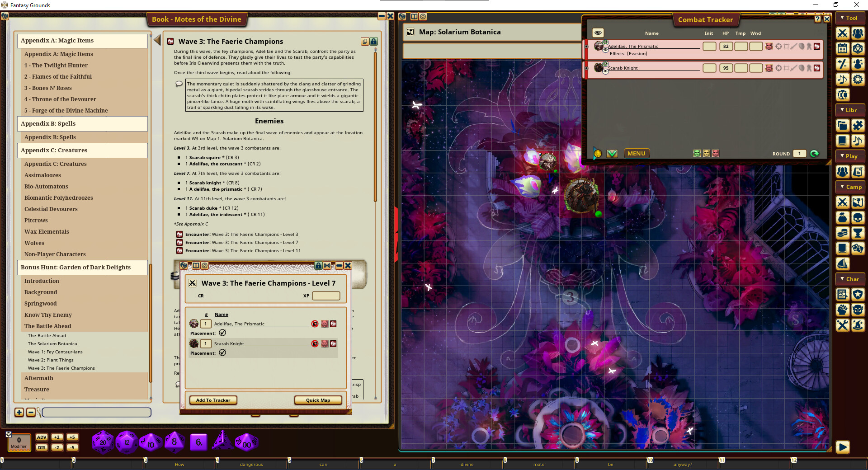Open the treasure bag icon under Camp
This screenshot has width=868, height=470.
click(x=842, y=218)
